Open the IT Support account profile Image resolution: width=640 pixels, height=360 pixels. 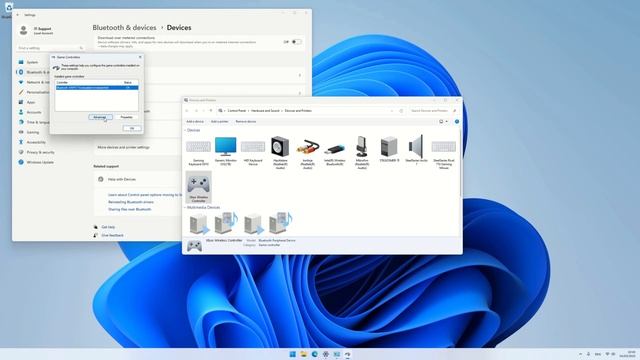[x=37, y=31]
